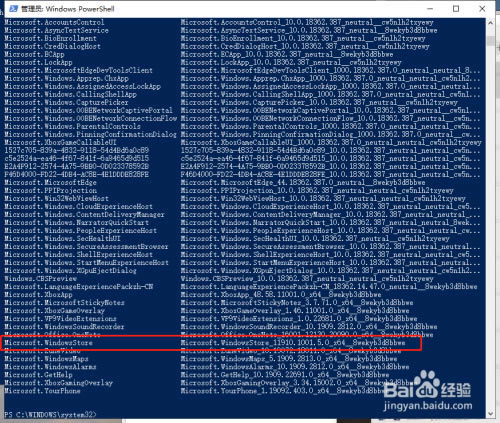Click the c5e2524a-ea46 GUID in the left column
The width and height of the screenshot is (500, 423).
click(76, 158)
